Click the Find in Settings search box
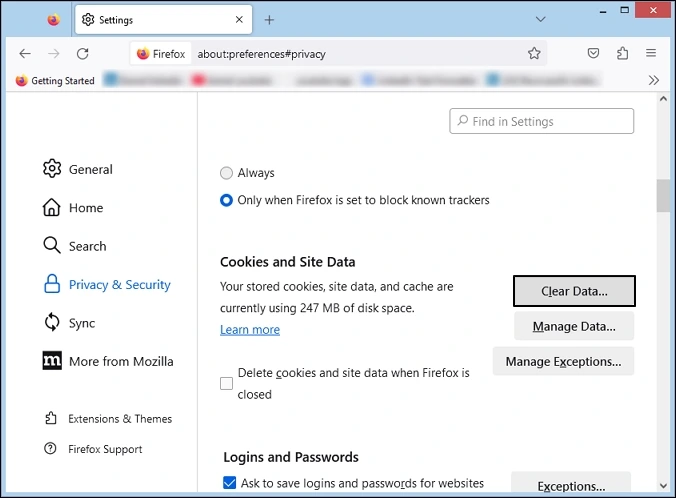 pyautogui.click(x=541, y=121)
